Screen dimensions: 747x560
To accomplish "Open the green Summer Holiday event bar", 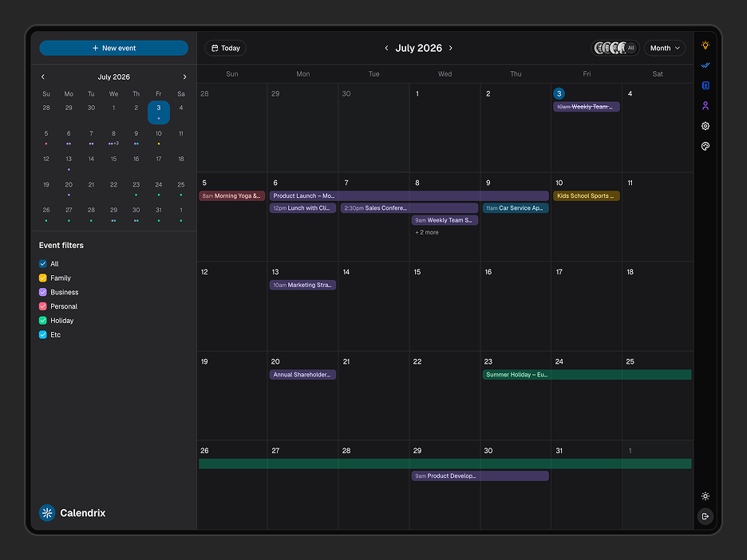I will click(587, 375).
